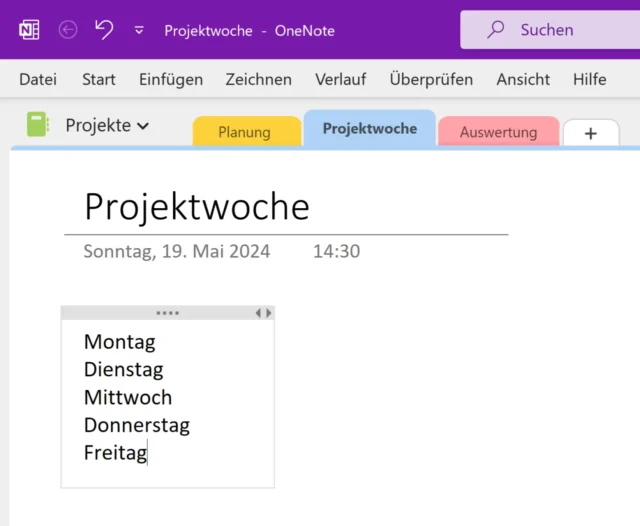Open the Customize Quick Access Toolbar dropdown
Viewport: 640px width, 526px height.
(139, 31)
